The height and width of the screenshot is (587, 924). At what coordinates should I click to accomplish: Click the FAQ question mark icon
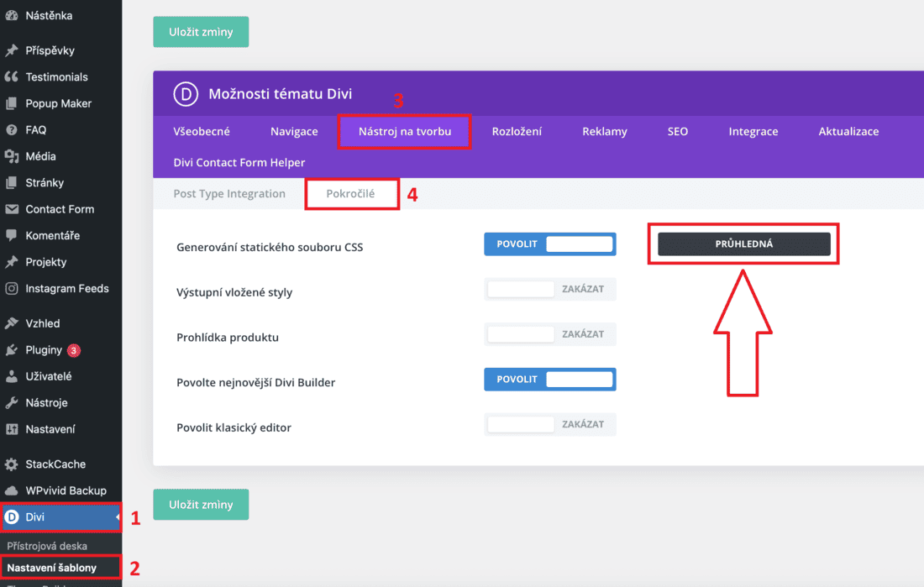tap(12, 129)
